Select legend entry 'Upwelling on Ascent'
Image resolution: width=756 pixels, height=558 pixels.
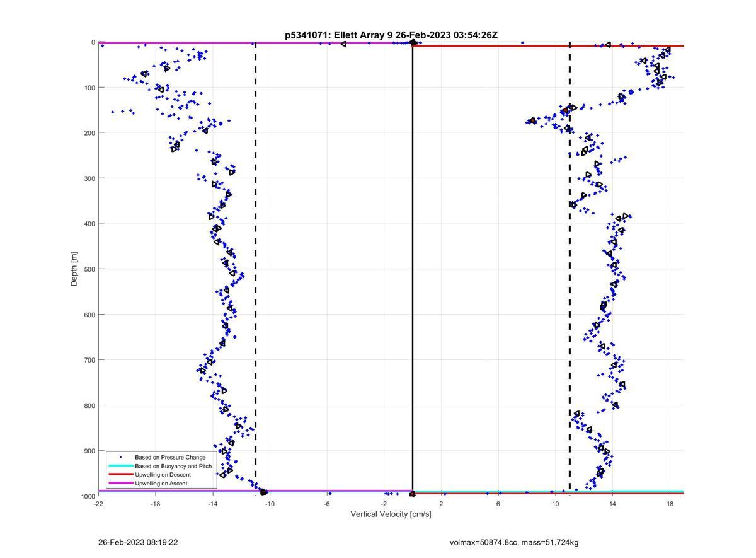click(x=161, y=484)
